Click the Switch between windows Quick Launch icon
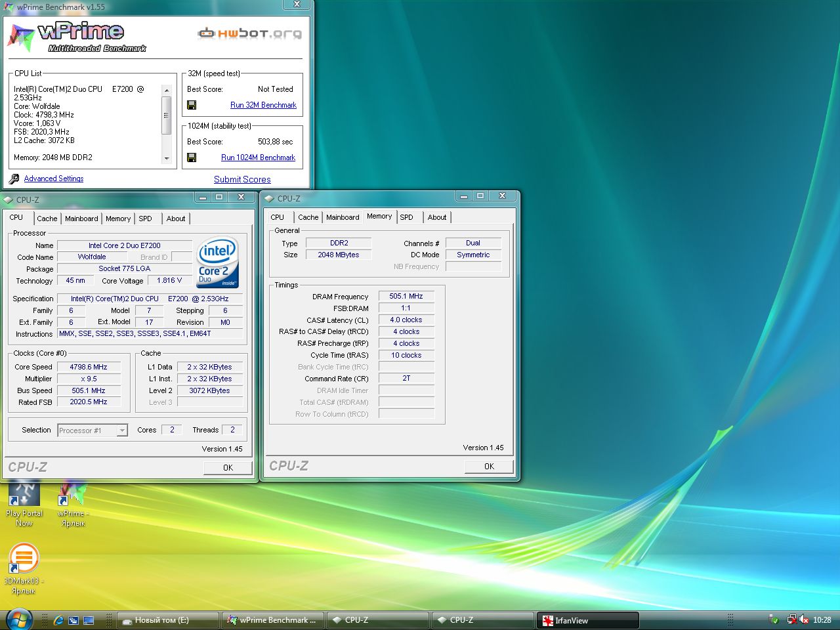The image size is (840, 630). [73, 620]
